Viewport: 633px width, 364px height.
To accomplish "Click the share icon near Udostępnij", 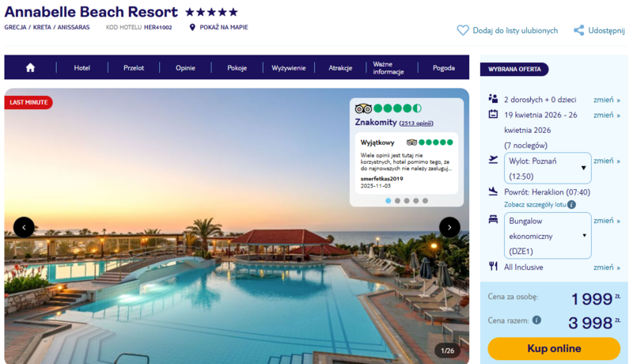I will coord(578,30).
